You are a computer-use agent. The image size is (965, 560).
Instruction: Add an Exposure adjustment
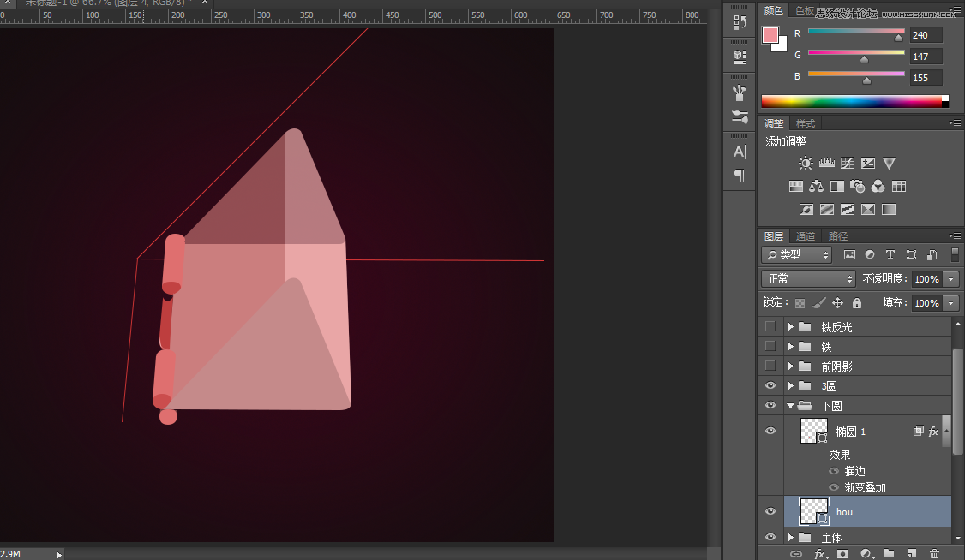[868, 163]
